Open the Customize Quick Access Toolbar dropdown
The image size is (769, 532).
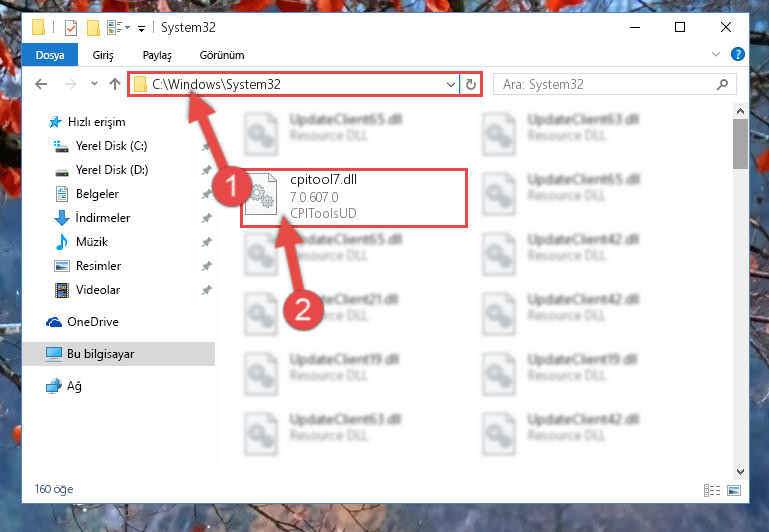tap(141, 29)
